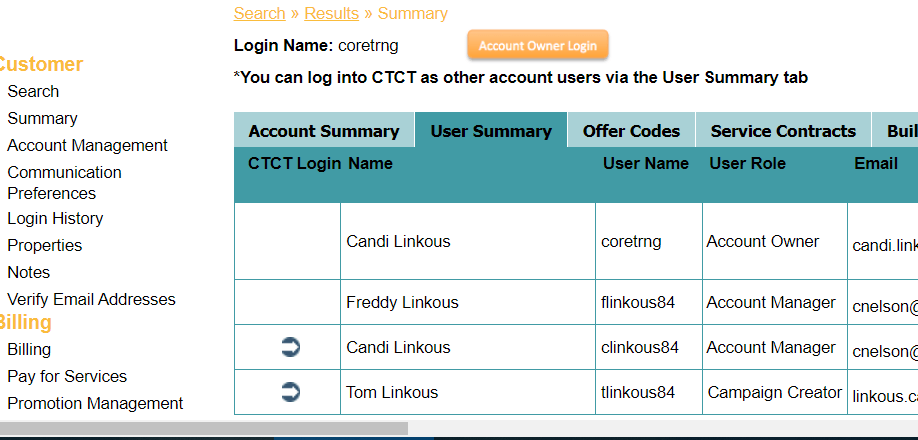Select the User Summary tab
This screenshot has width=918, height=440.
491,130
